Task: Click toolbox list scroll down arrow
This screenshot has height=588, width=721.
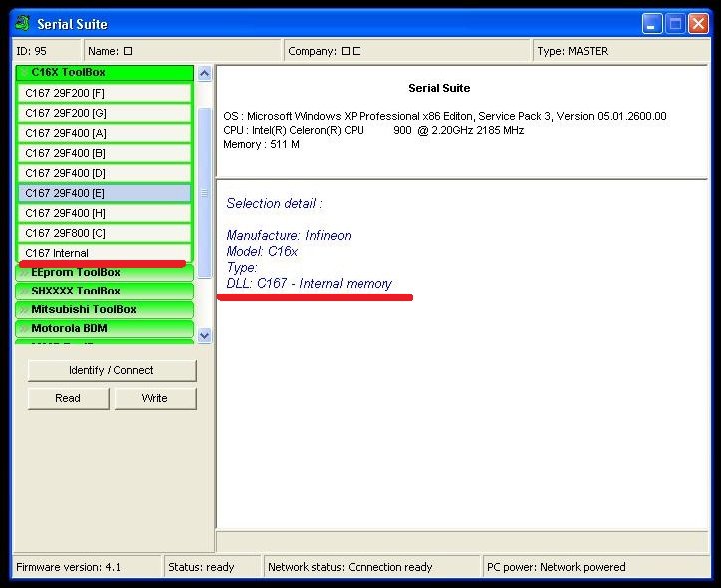Action: [x=204, y=336]
